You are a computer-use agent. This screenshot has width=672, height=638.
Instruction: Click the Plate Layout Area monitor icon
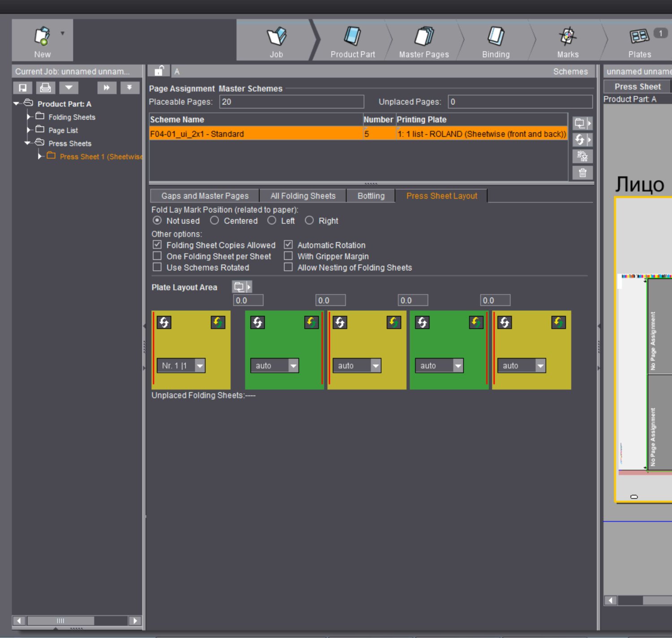239,287
